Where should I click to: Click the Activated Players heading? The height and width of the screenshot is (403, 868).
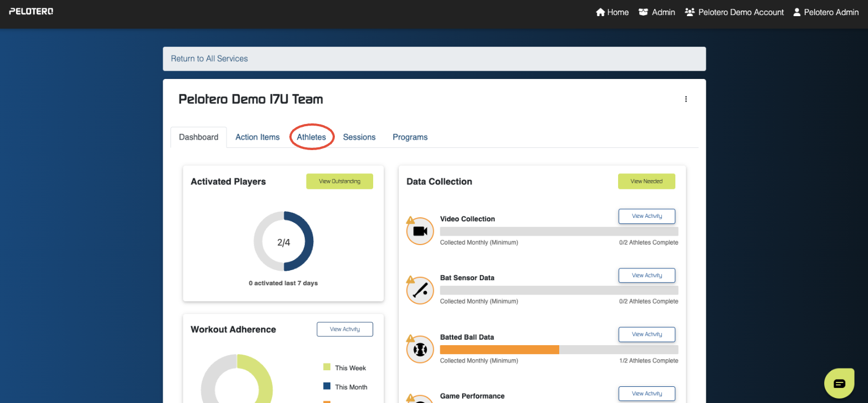pyautogui.click(x=228, y=182)
